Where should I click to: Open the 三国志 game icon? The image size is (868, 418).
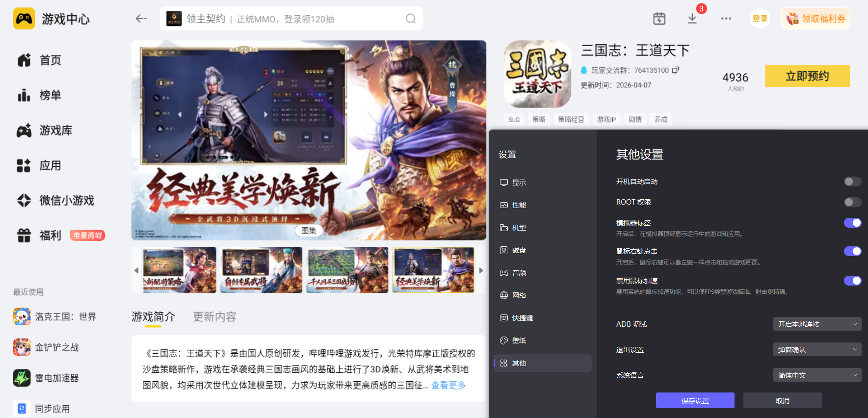[538, 74]
